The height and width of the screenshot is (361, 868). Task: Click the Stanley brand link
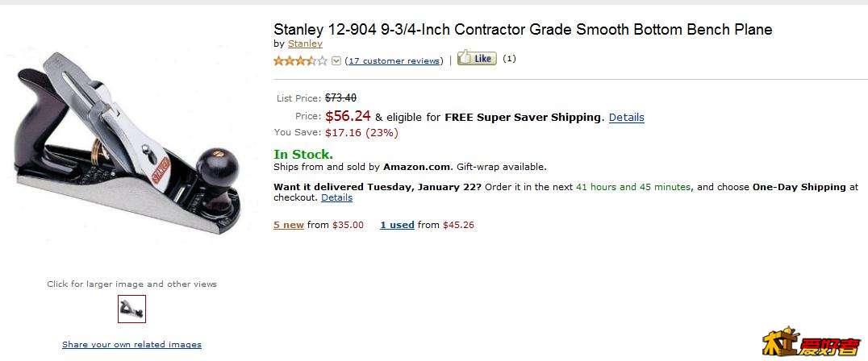305,44
